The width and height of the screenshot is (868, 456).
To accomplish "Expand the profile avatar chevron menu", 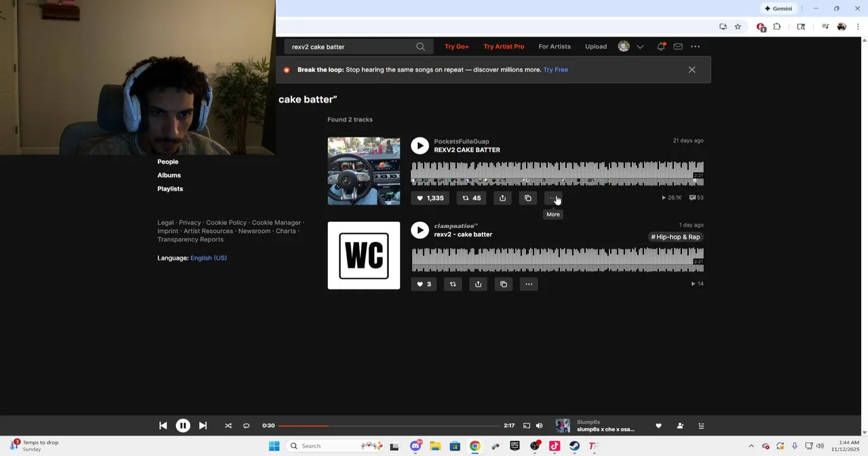I will click(x=640, y=47).
